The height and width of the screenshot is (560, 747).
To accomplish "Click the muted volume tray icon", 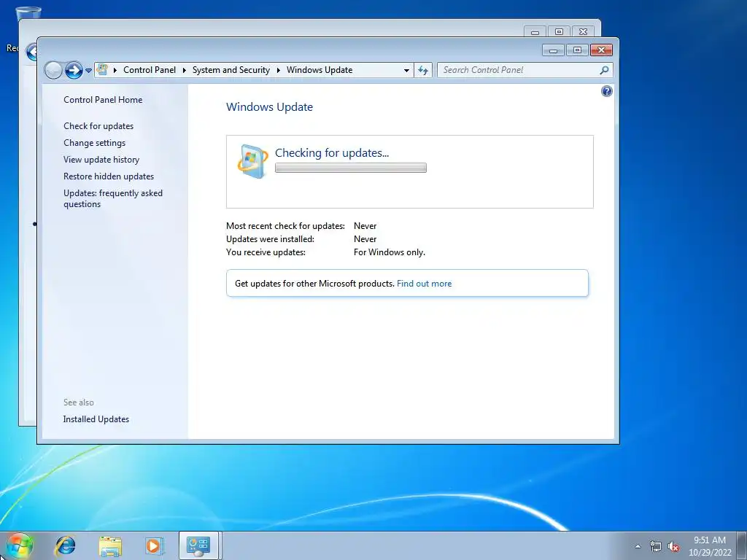I will tap(673, 546).
